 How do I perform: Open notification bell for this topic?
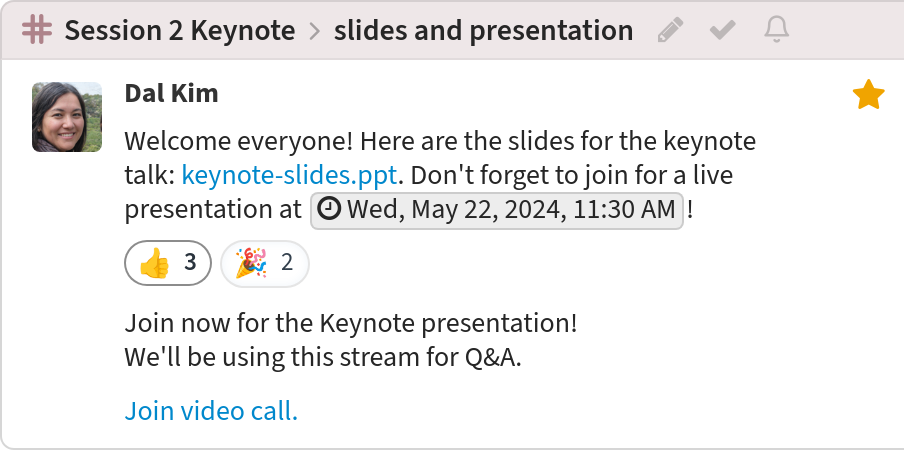click(777, 29)
